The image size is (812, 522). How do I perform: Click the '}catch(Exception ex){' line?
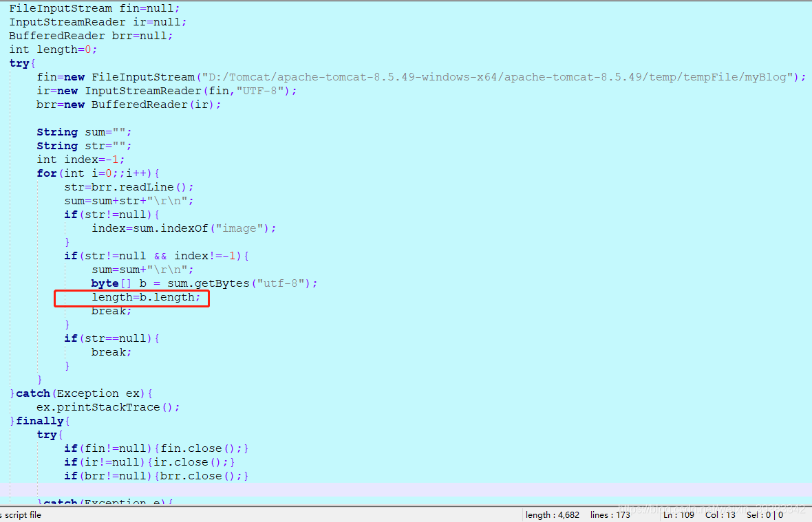pos(81,393)
